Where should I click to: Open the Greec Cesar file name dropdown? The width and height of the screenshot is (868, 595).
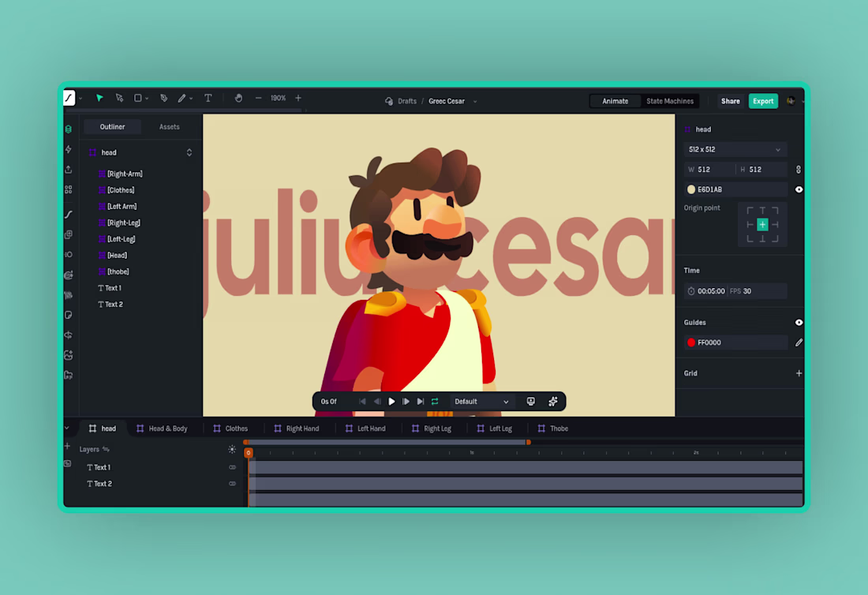[x=475, y=102]
